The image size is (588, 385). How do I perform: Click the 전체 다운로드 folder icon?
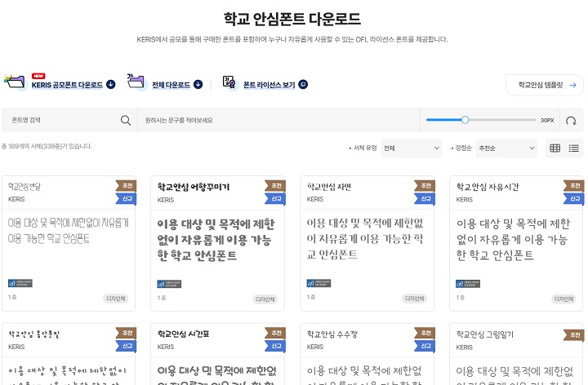click(x=136, y=81)
